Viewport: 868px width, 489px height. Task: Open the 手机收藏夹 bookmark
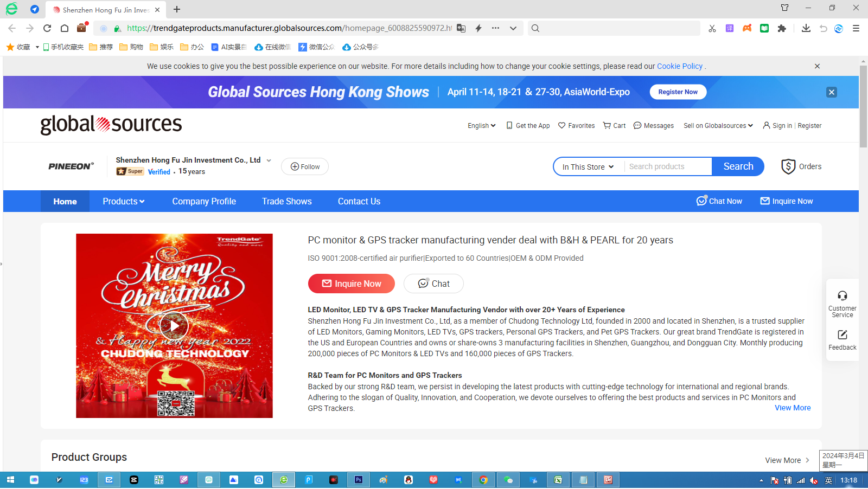click(63, 47)
